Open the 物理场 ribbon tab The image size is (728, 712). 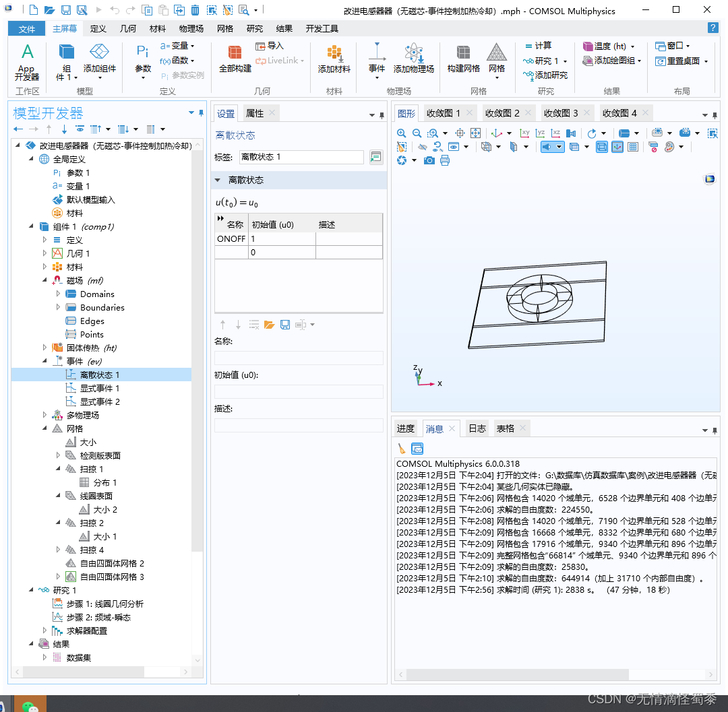[x=191, y=29]
